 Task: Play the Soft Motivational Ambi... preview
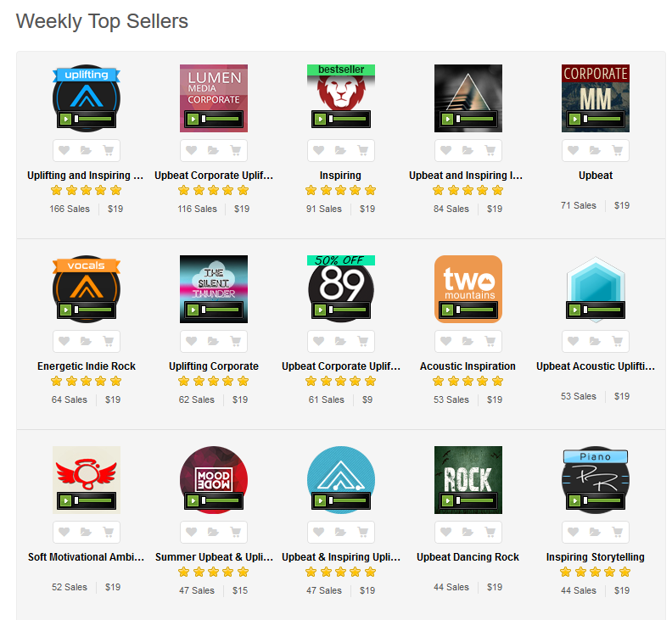pyautogui.click(x=65, y=500)
